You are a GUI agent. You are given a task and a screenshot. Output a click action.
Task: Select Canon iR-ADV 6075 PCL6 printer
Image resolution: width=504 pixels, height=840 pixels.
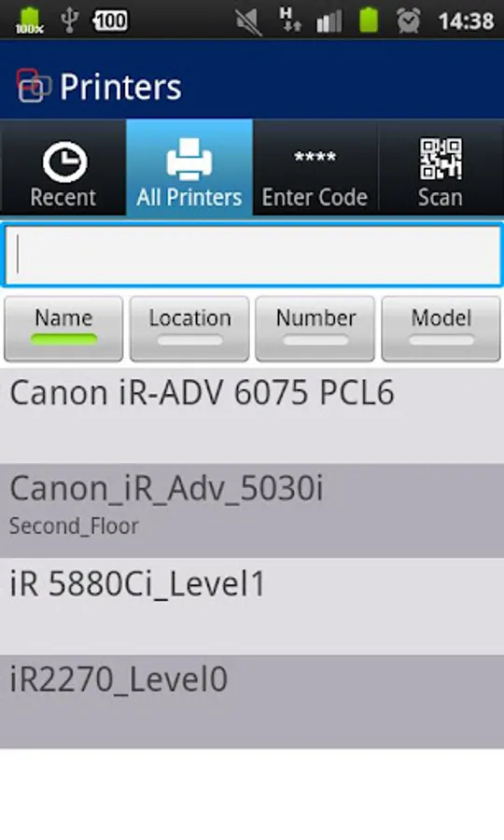252,415
